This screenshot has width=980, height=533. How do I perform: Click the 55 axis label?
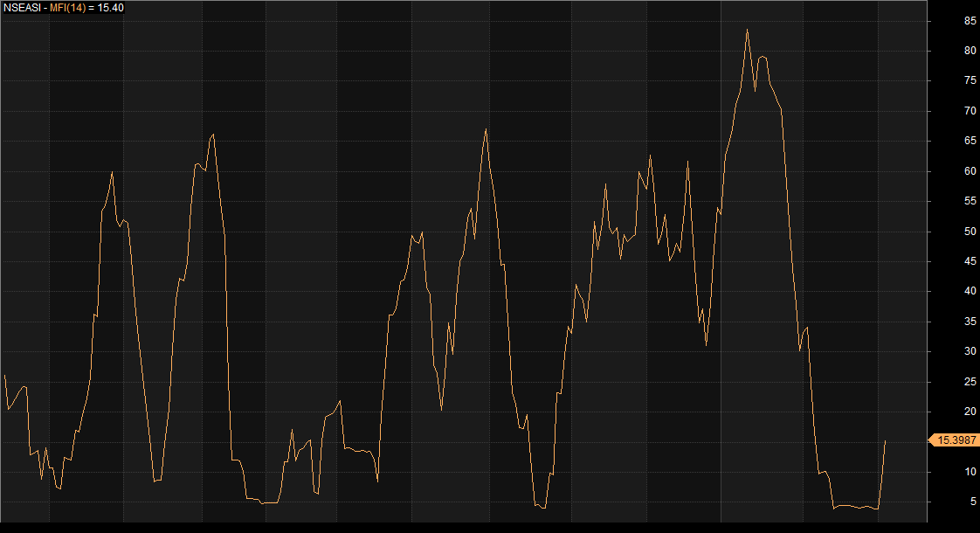pyautogui.click(x=970, y=201)
